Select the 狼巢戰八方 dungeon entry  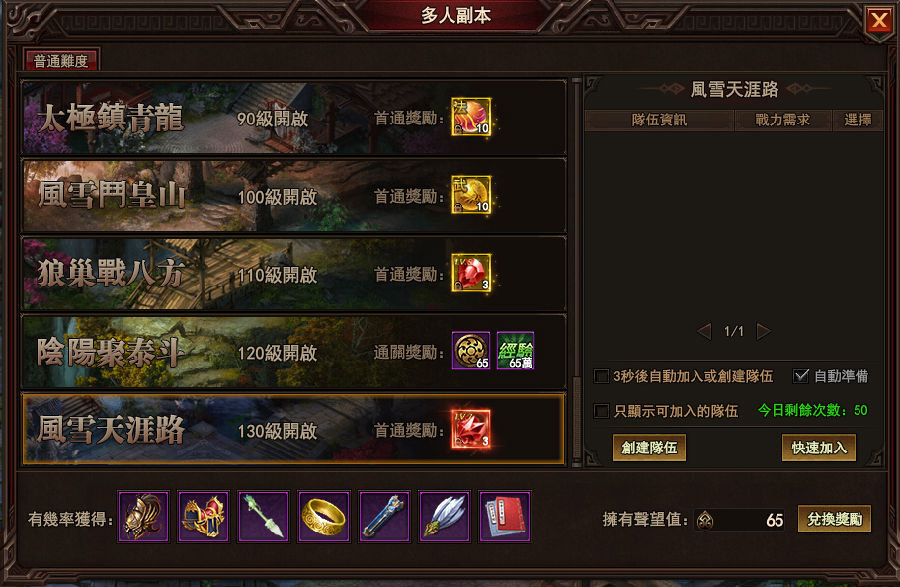pos(294,274)
